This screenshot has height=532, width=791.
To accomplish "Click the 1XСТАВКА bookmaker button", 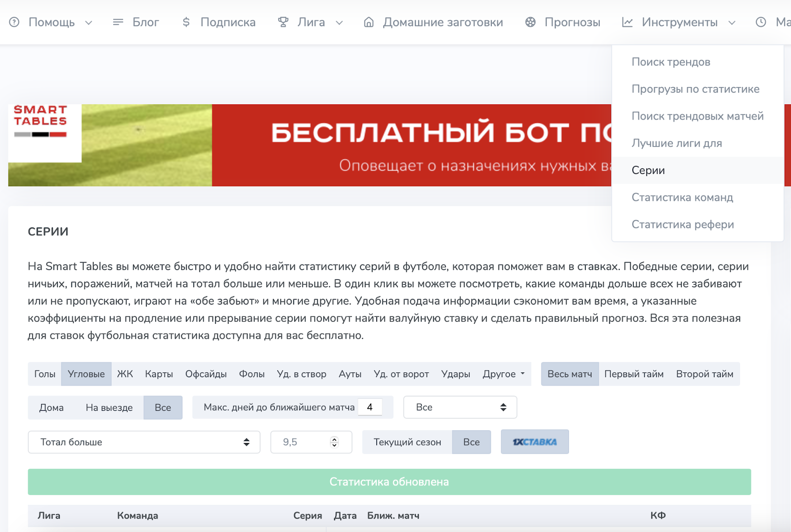I will (x=534, y=442).
